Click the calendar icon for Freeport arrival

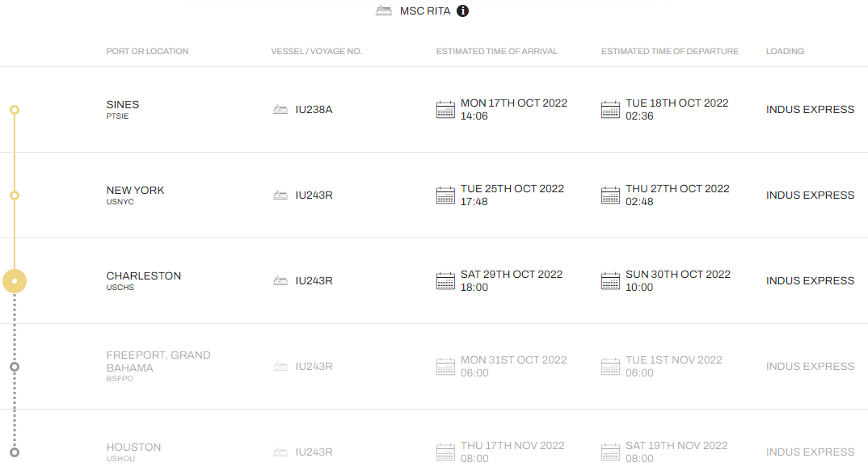coord(445,367)
